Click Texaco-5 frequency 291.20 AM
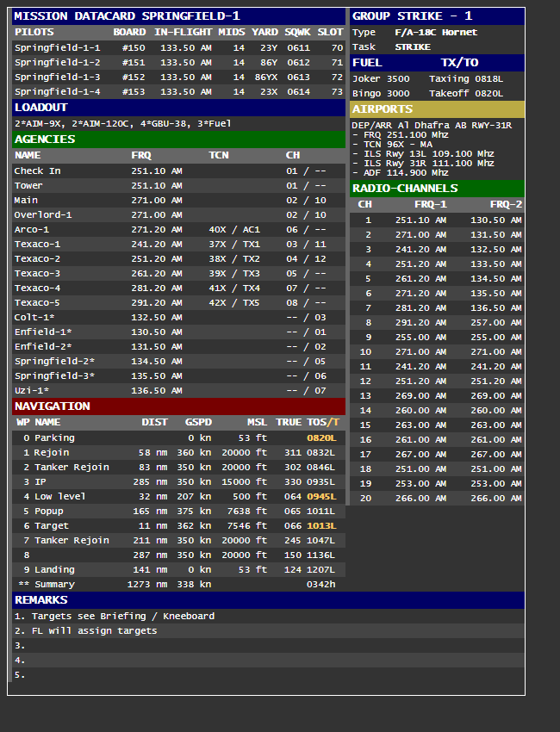Image resolution: width=560 pixels, height=732 pixels. pos(157,302)
